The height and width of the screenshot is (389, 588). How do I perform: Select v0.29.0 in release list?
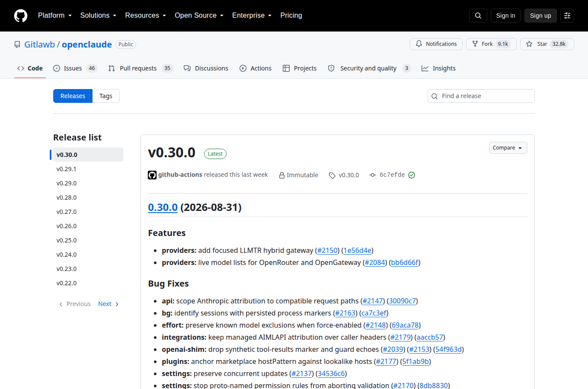pos(88,183)
